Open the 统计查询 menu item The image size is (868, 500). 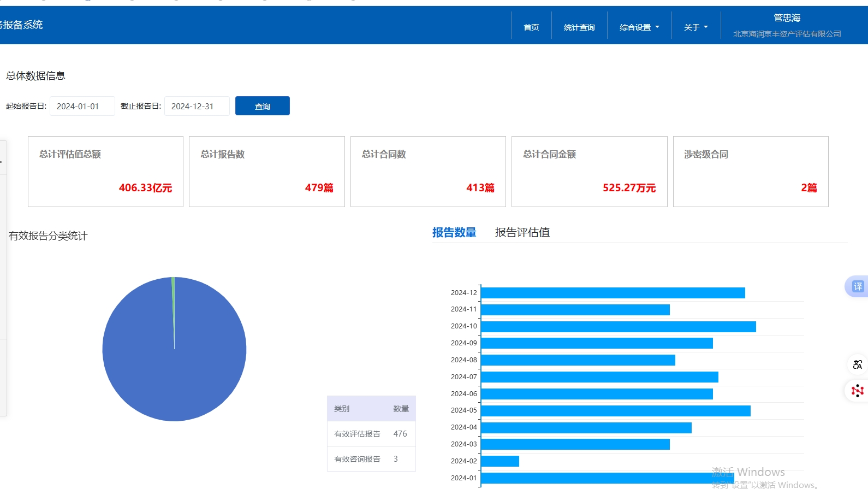click(x=579, y=27)
